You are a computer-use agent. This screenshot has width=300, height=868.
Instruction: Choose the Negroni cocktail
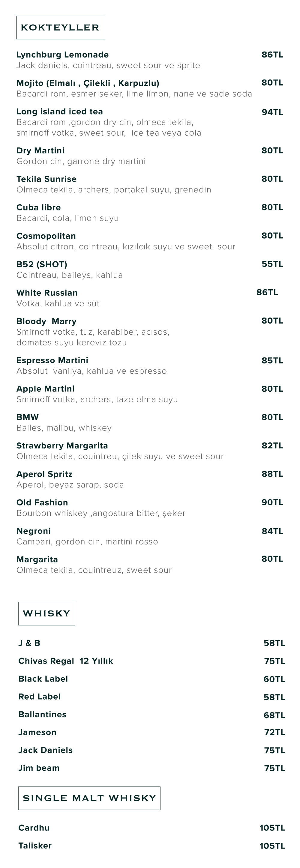coord(33,531)
